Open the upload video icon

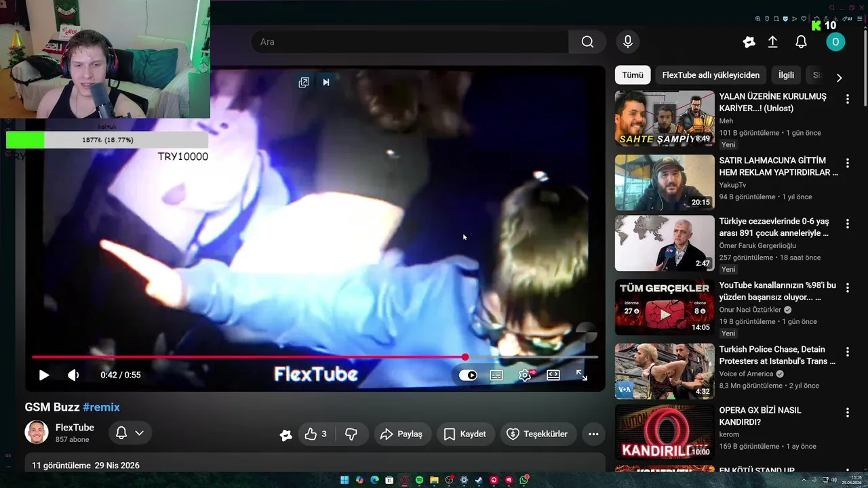(x=772, y=42)
